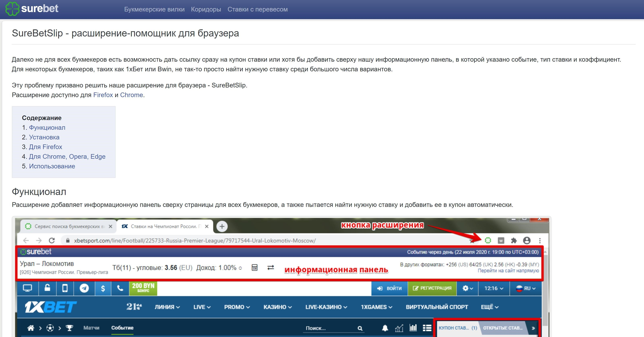The image size is (644, 337).
Task: Close the Ставки на Чемпионат России tab
Action: [x=207, y=226]
